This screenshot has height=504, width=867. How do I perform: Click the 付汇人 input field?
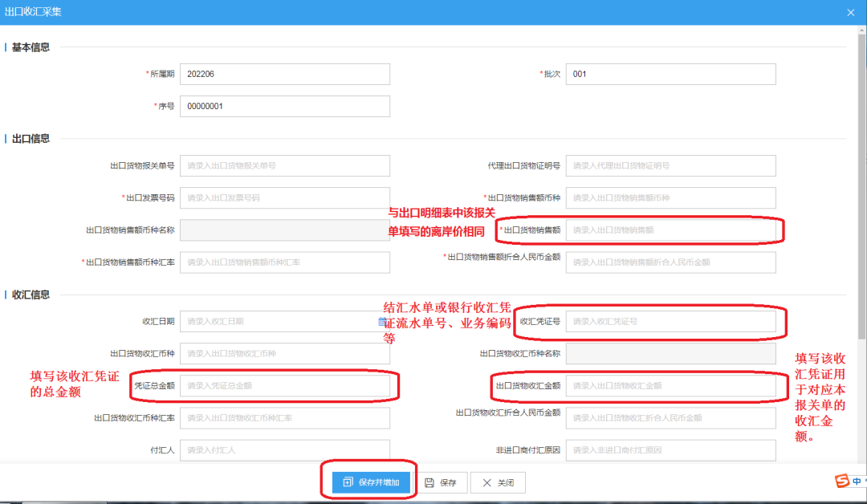click(x=284, y=450)
